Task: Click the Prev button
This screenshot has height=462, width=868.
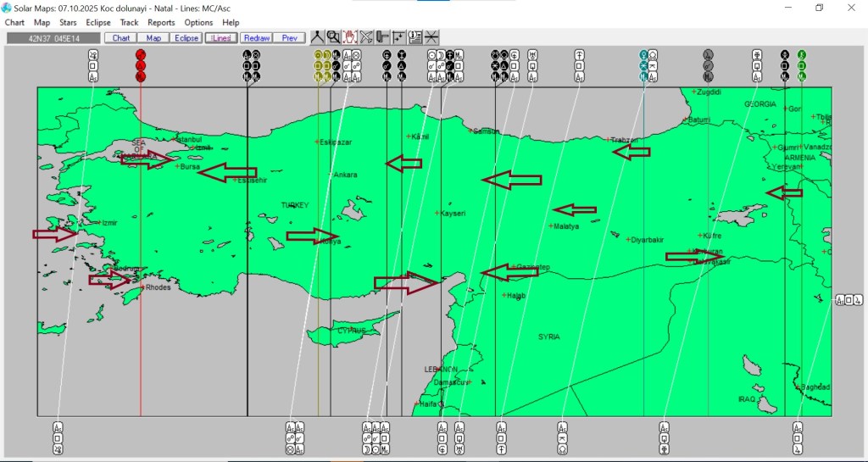Action: point(289,38)
